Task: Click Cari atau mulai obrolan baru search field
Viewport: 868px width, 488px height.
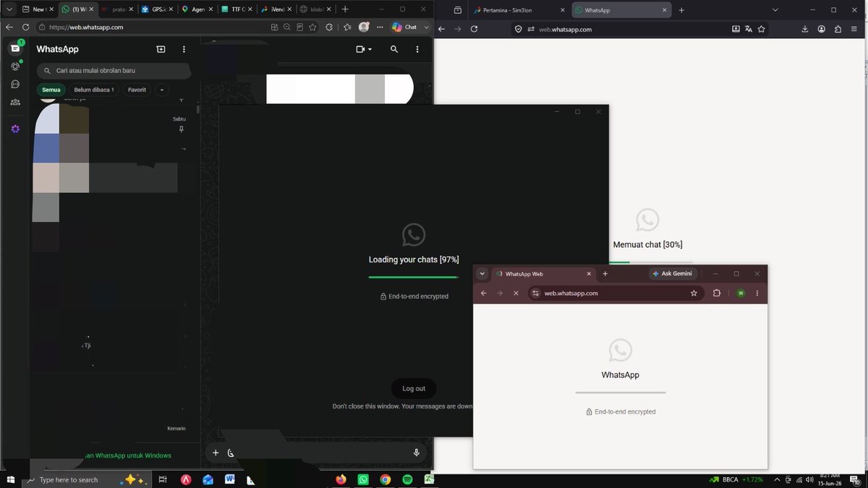Action: pyautogui.click(x=114, y=71)
